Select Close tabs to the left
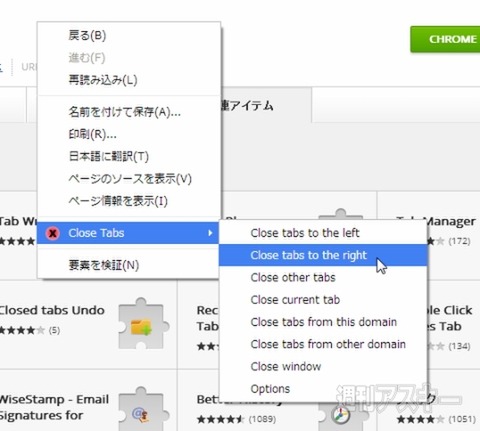This screenshot has height=431, width=480. 323,233
